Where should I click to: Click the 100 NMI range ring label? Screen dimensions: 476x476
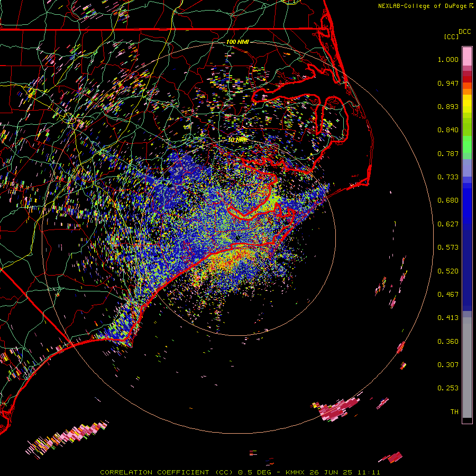237,42
